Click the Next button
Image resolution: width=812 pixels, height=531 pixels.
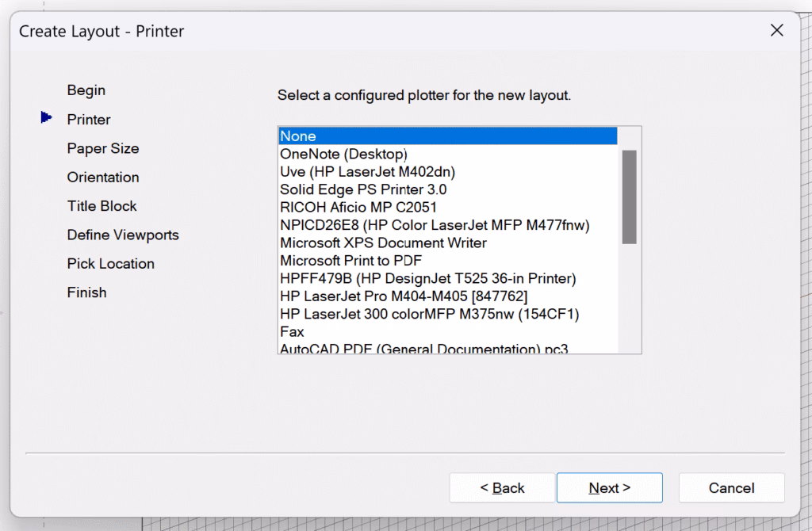610,487
